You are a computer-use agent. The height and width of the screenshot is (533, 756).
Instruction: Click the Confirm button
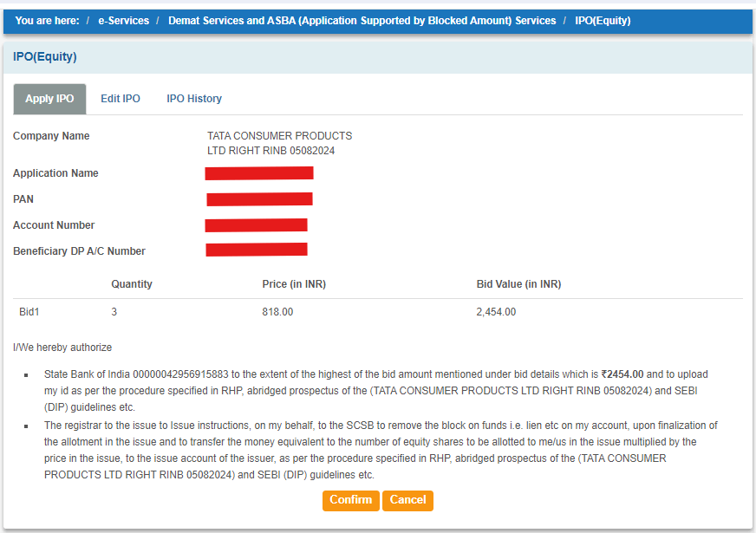pyautogui.click(x=350, y=500)
